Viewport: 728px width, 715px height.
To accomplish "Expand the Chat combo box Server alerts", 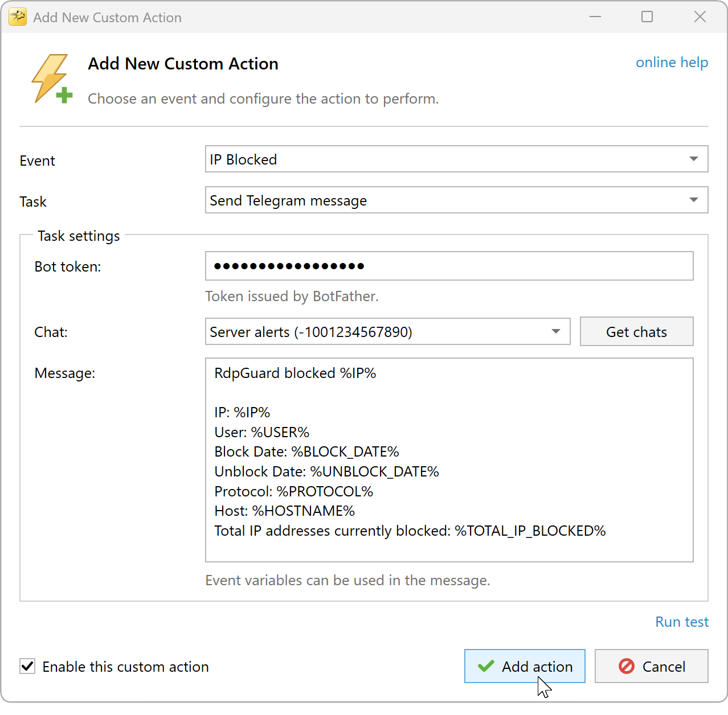I will point(387,331).
